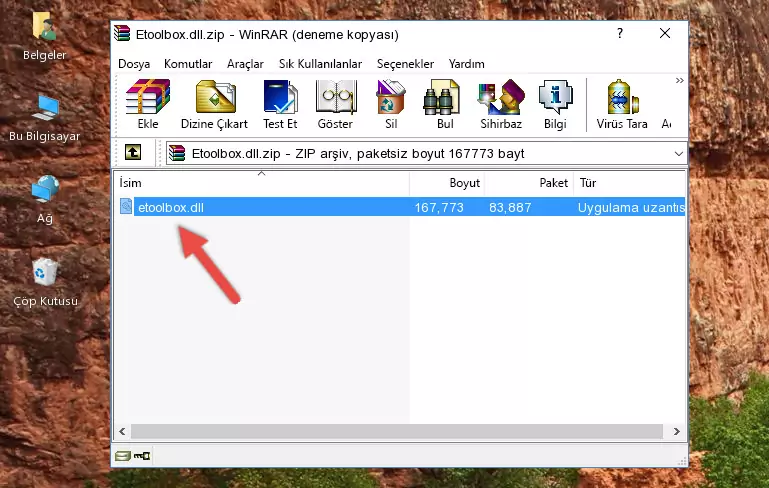This screenshot has width=769, height=488.
Task: Click the WinRAR title bar app icon
Action: (122, 33)
